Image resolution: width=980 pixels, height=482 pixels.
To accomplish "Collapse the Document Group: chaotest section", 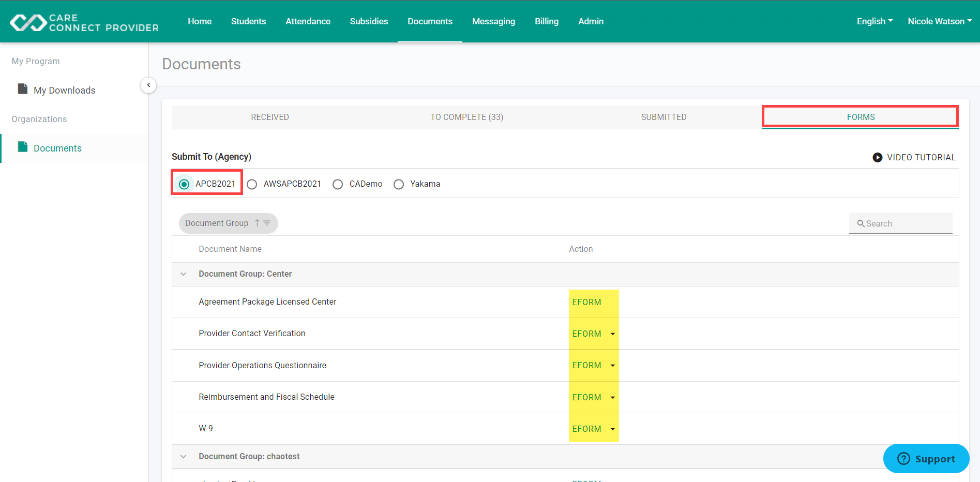I will [x=184, y=457].
